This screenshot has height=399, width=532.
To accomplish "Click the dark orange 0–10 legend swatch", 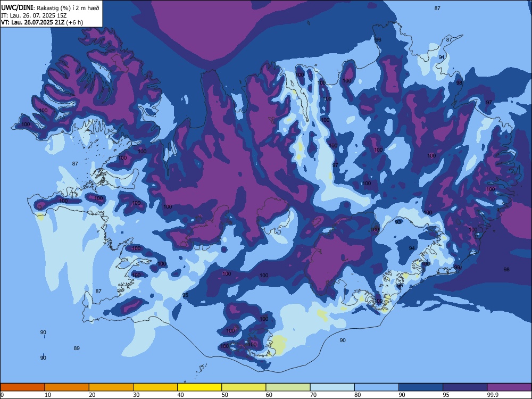I will click(22, 387).
